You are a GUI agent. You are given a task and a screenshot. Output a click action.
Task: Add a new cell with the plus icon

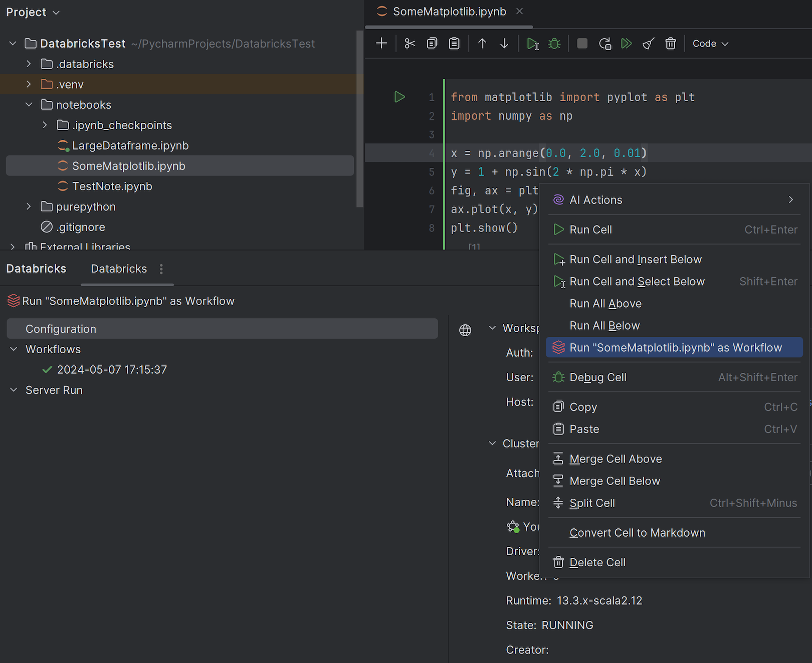click(x=381, y=43)
